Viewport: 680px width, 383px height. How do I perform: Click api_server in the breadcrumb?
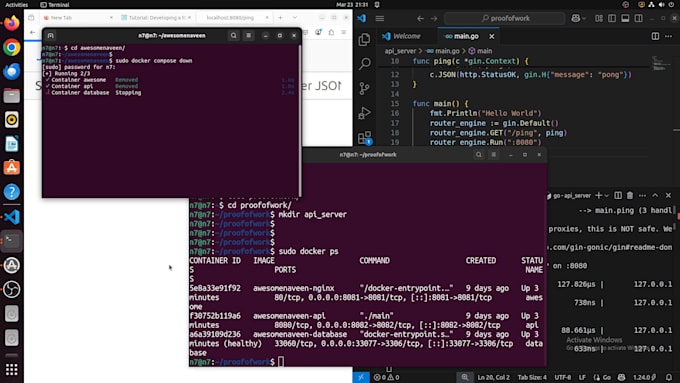point(400,51)
